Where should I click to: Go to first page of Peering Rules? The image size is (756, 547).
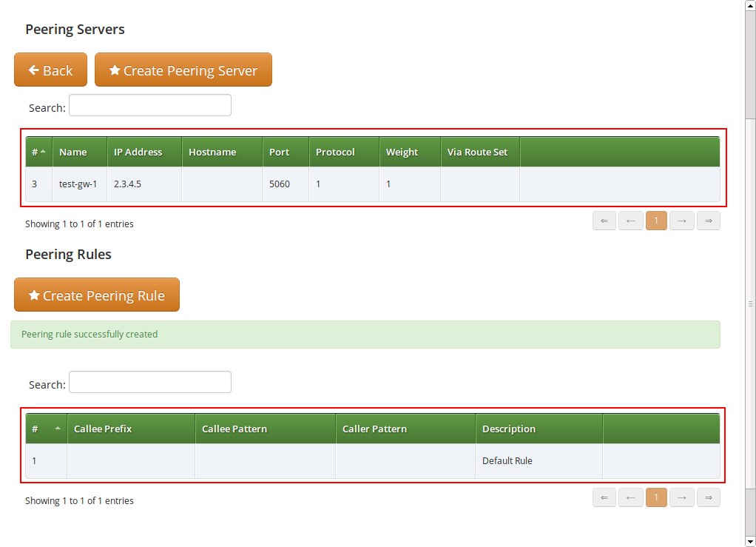click(604, 498)
